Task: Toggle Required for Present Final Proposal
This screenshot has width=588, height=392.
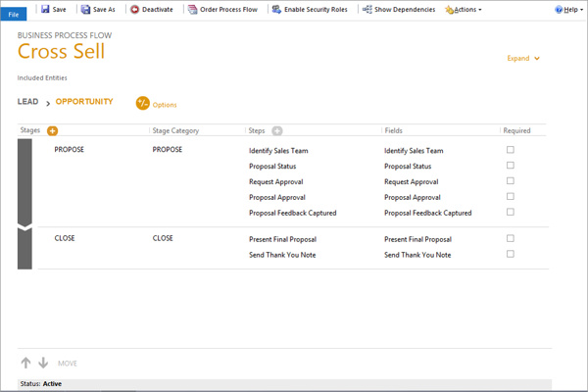Action: (511, 238)
